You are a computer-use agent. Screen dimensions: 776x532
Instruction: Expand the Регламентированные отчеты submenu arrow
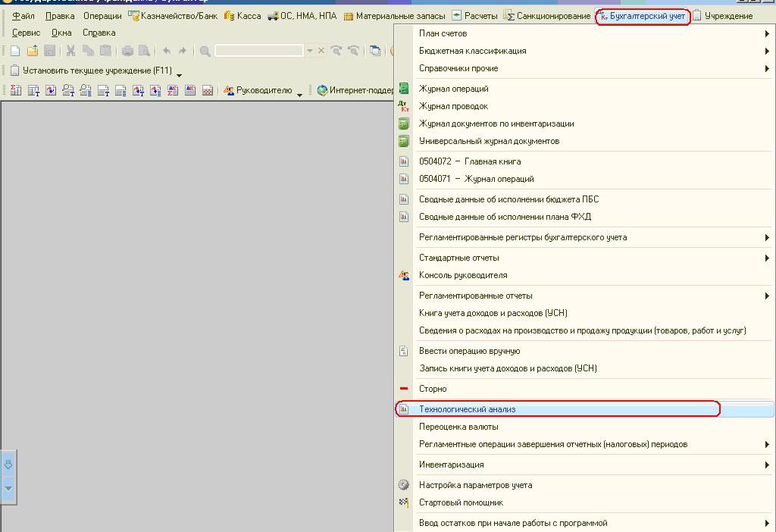point(767,296)
